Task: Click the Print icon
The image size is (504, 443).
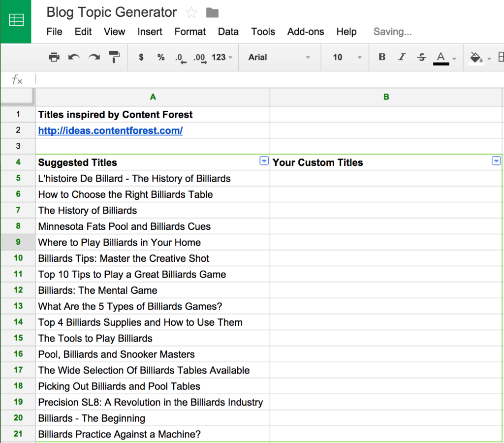Action: pyautogui.click(x=54, y=57)
